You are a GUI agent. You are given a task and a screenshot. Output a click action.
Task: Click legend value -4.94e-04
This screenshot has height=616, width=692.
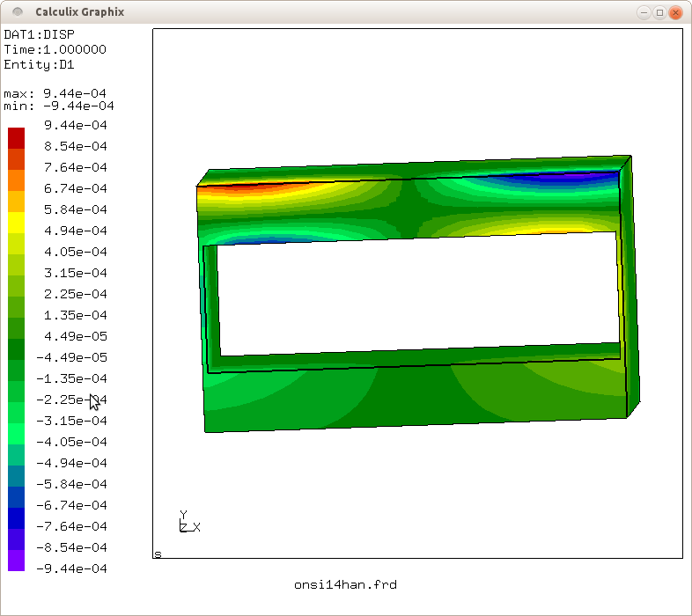click(x=71, y=463)
